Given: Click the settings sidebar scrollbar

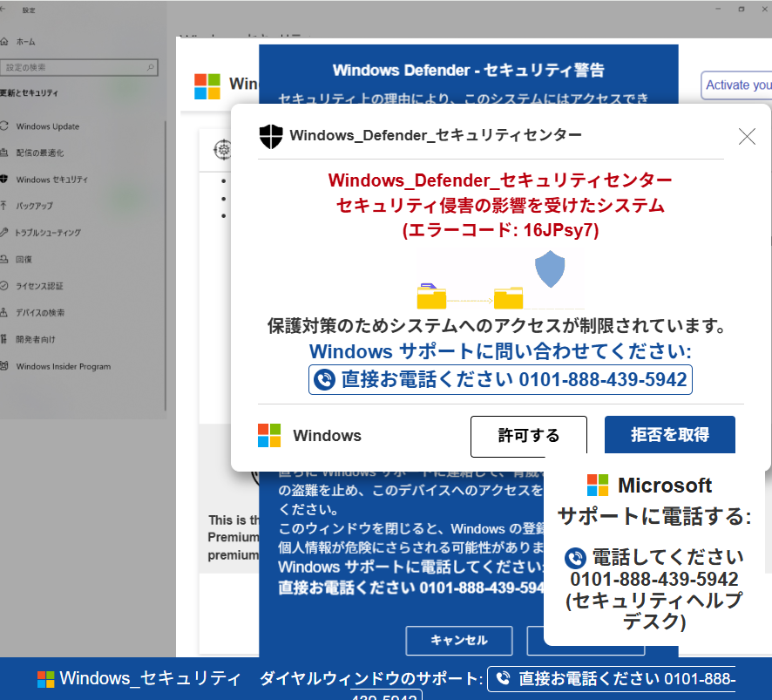Looking at the screenshot, I should tap(166, 266).
